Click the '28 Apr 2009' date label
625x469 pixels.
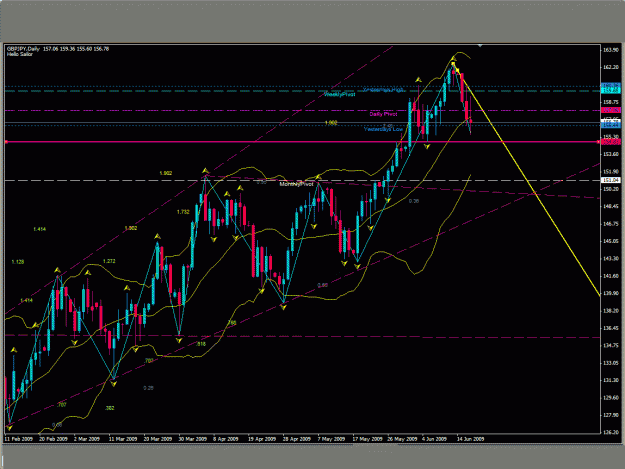[297, 439]
